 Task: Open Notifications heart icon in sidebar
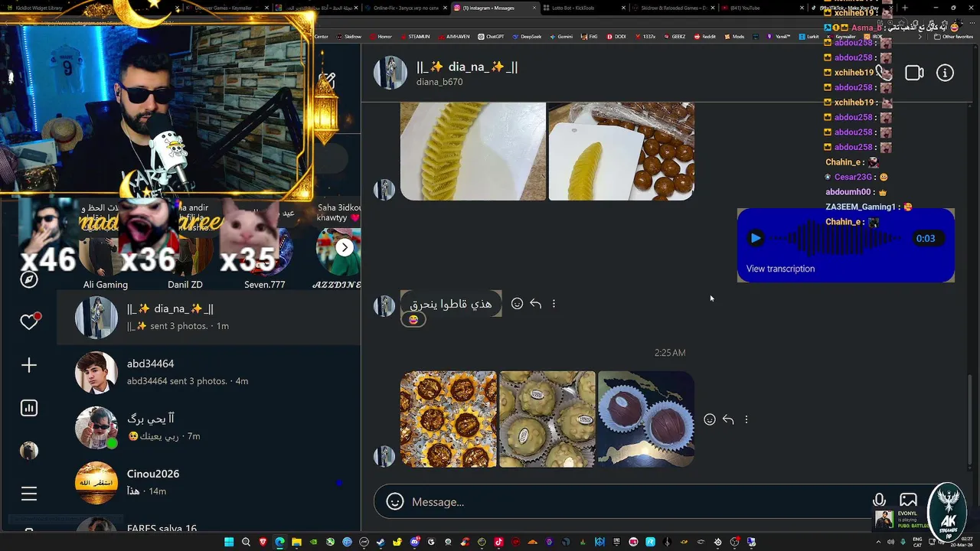coord(29,322)
